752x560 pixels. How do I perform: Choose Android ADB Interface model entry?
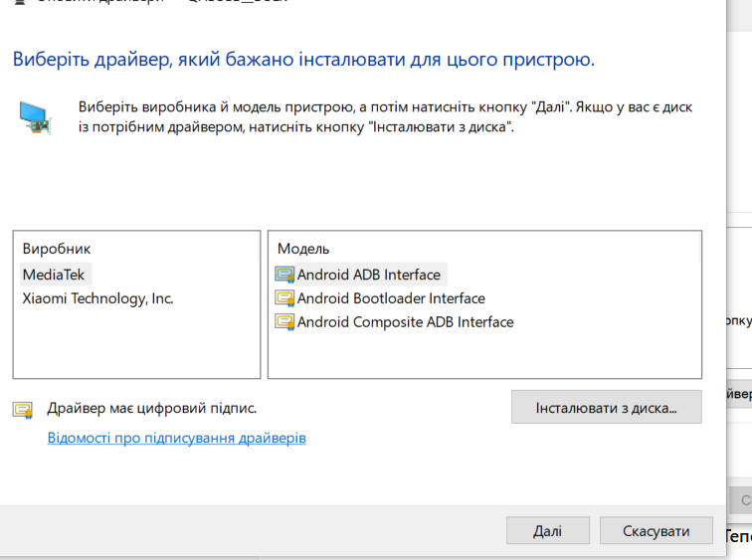point(368,275)
